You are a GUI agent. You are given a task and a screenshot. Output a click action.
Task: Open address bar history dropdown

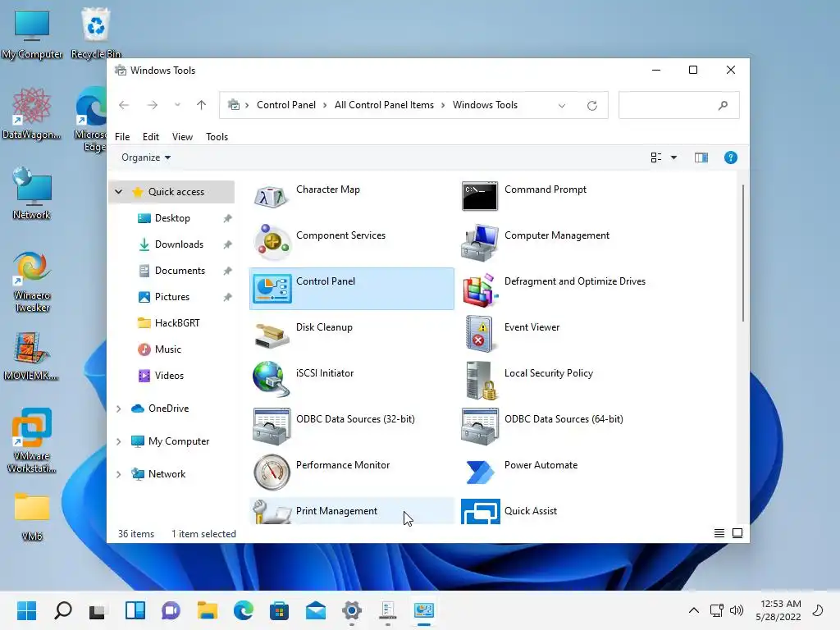(562, 106)
